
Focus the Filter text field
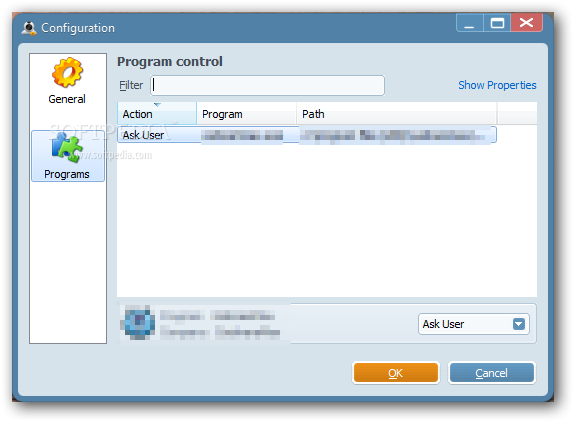(x=267, y=85)
